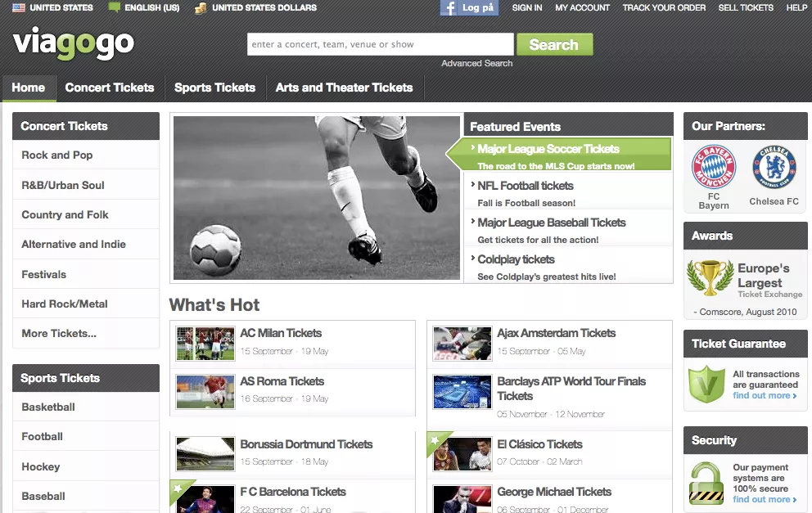812x513 pixels.
Task: Open the Track Your Order link
Action: [x=664, y=8]
